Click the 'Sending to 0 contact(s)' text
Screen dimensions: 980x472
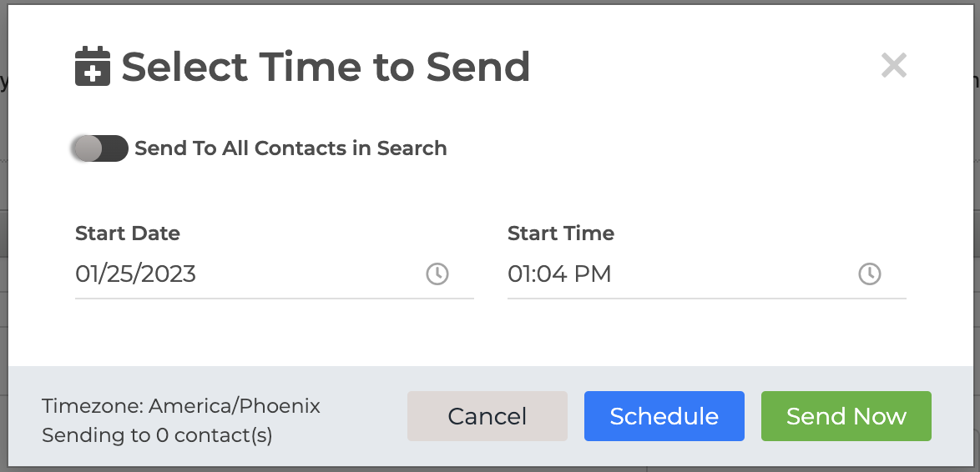(158, 435)
